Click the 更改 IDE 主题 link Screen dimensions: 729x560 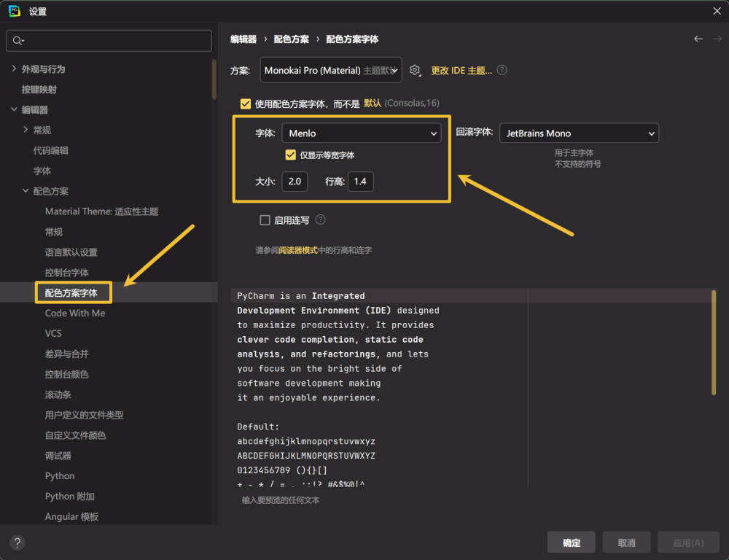click(461, 71)
